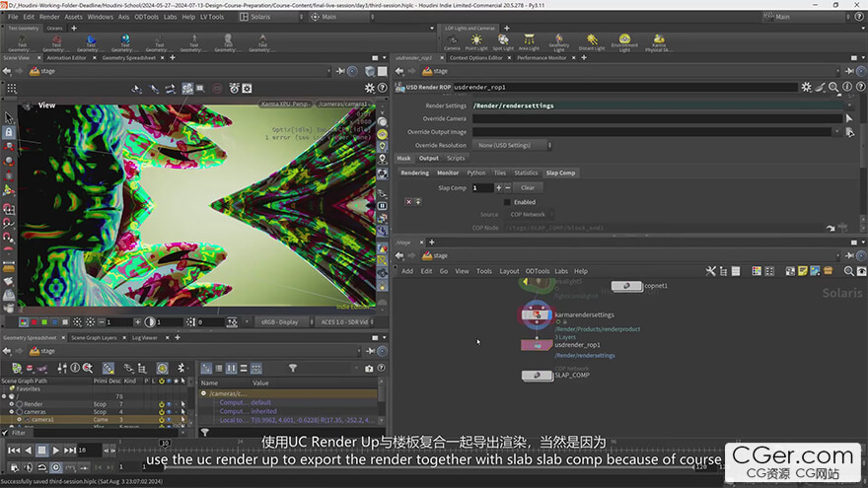Click the Slap Comp count field
Viewport: 868px width, 488px height.
pos(482,188)
